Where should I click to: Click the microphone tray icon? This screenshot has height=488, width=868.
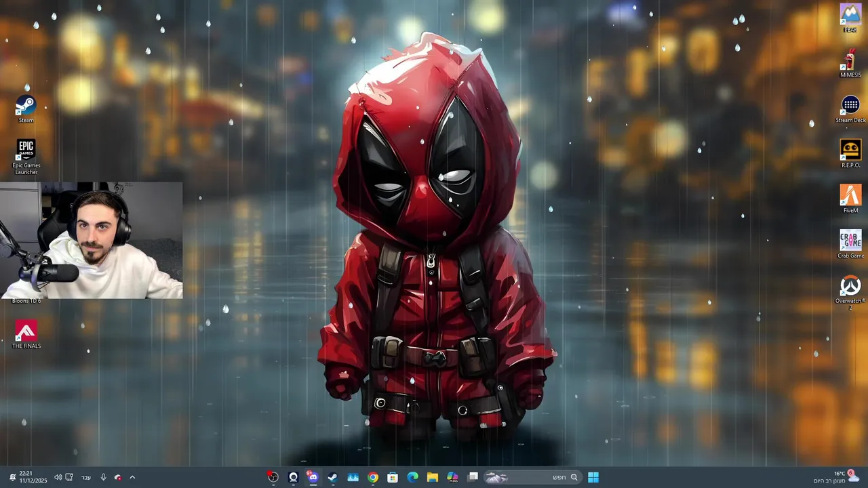103,477
